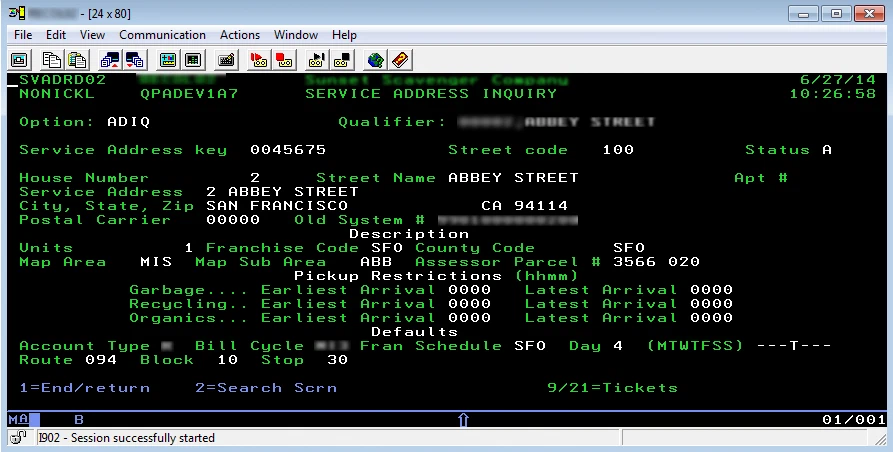Viewport: 893px width, 452px height.
Task: Play macro with black play icon
Action: click(317, 60)
